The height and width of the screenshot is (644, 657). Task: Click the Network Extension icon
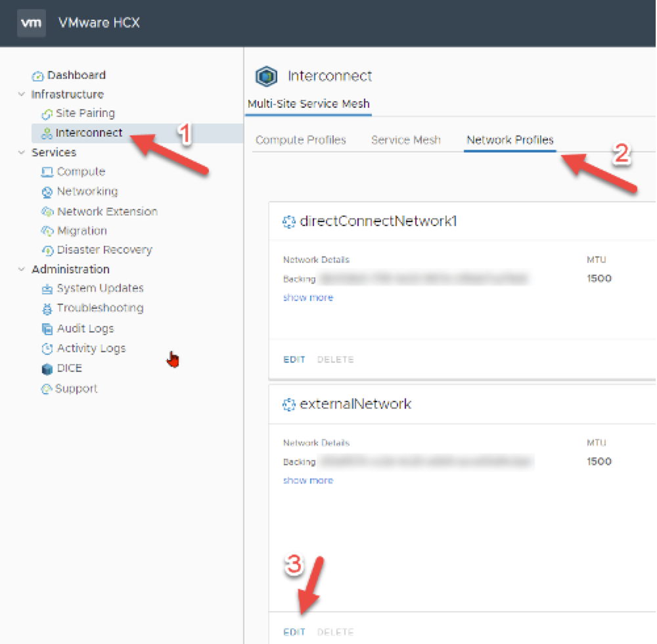[47, 212]
